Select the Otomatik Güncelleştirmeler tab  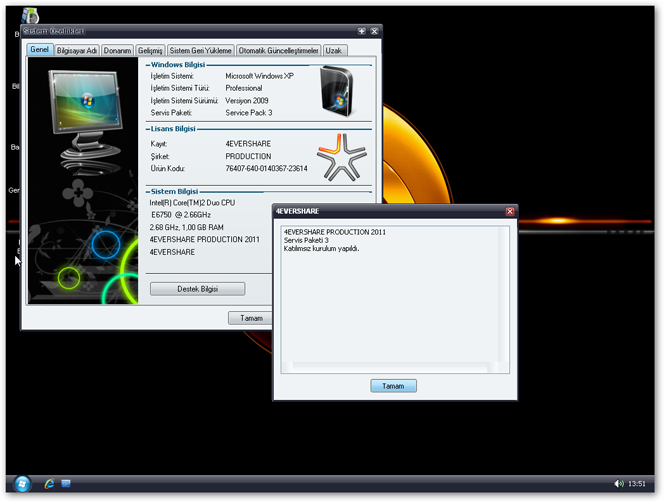pos(278,50)
